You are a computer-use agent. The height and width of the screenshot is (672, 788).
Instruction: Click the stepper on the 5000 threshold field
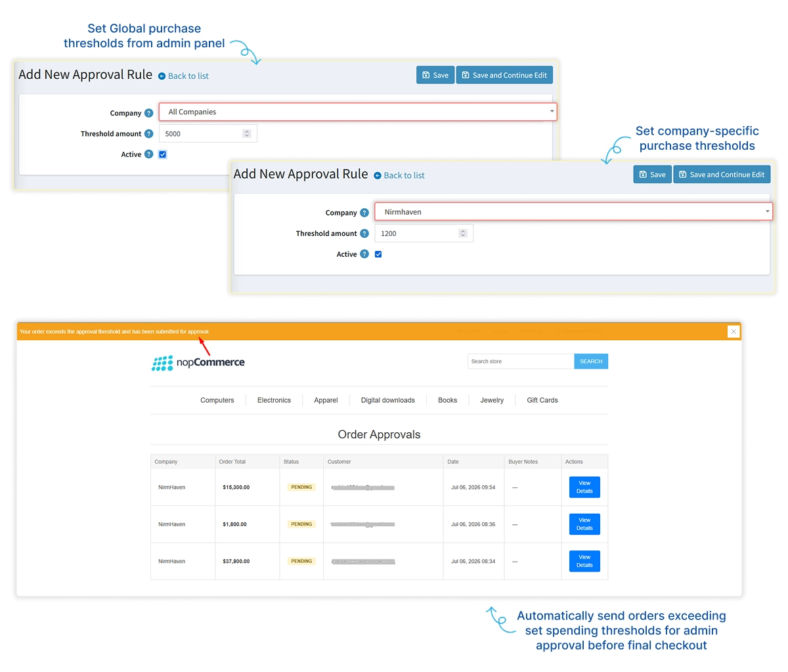[247, 133]
